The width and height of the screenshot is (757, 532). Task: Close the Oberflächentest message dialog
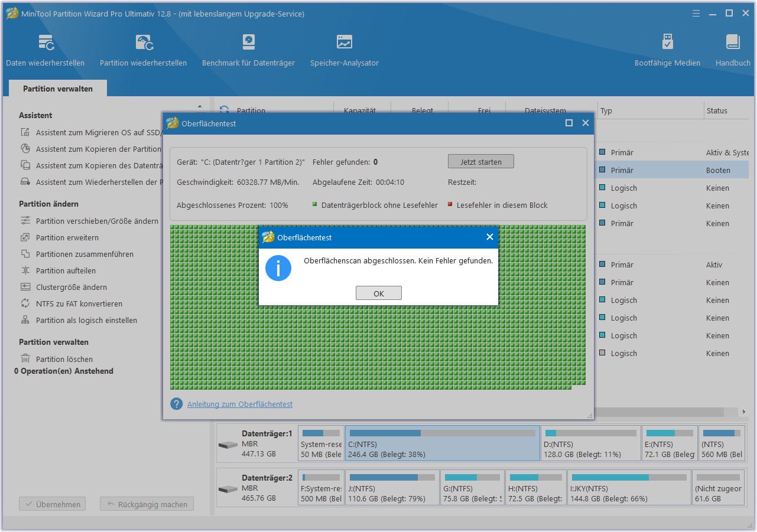coord(489,237)
